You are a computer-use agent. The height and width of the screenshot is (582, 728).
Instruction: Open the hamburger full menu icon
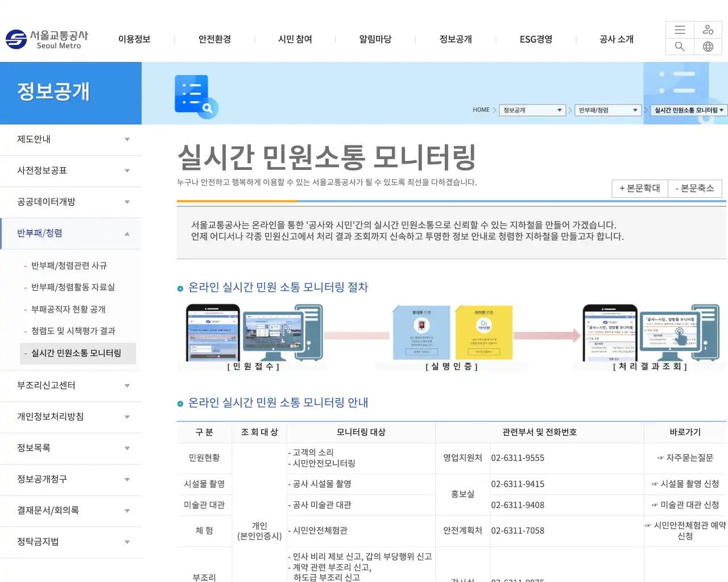pos(680,30)
